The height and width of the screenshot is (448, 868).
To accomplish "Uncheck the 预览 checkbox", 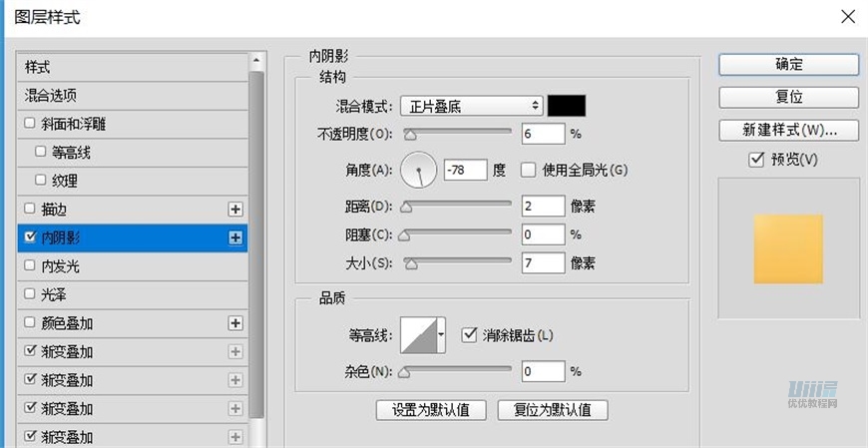I will click(756, 160).
